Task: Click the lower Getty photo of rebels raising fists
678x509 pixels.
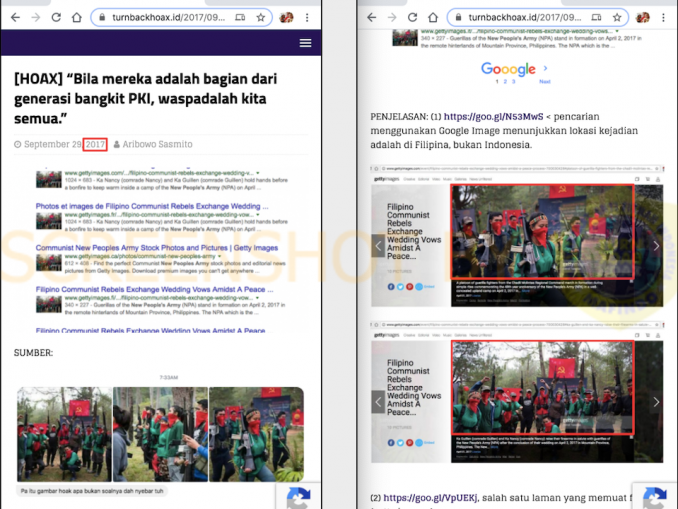Action: pos(542,387)
